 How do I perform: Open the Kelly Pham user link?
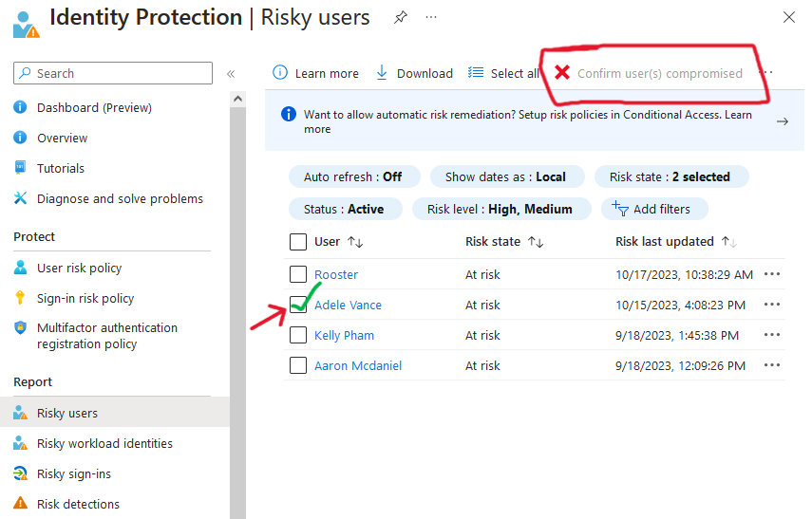tap(344, 335)
